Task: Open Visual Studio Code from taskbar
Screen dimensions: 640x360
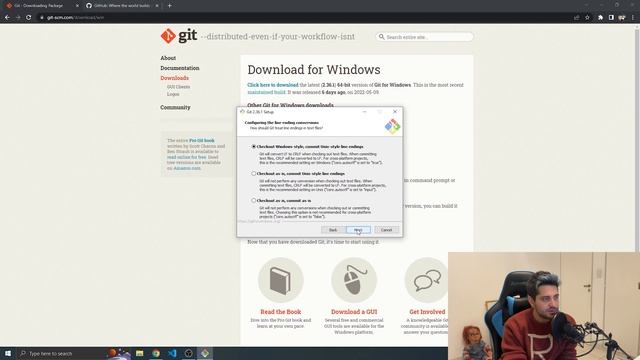Action: [x=172, y=353]
